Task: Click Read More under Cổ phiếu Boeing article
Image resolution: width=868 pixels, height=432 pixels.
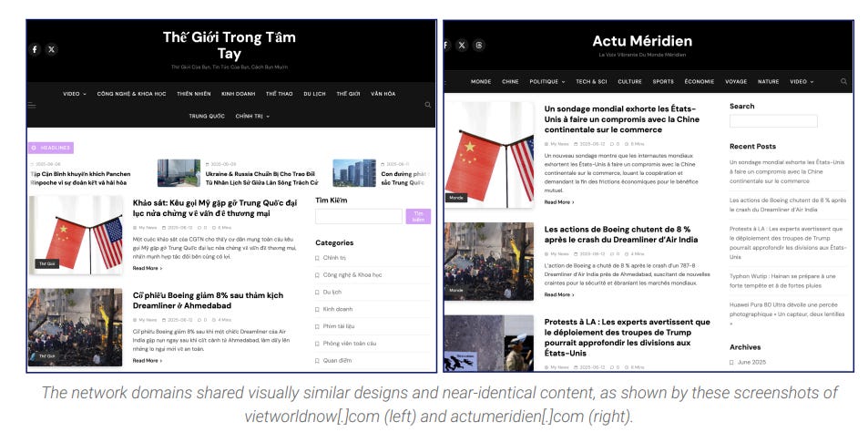Action: pyautogui.click(x=148, y=361)
